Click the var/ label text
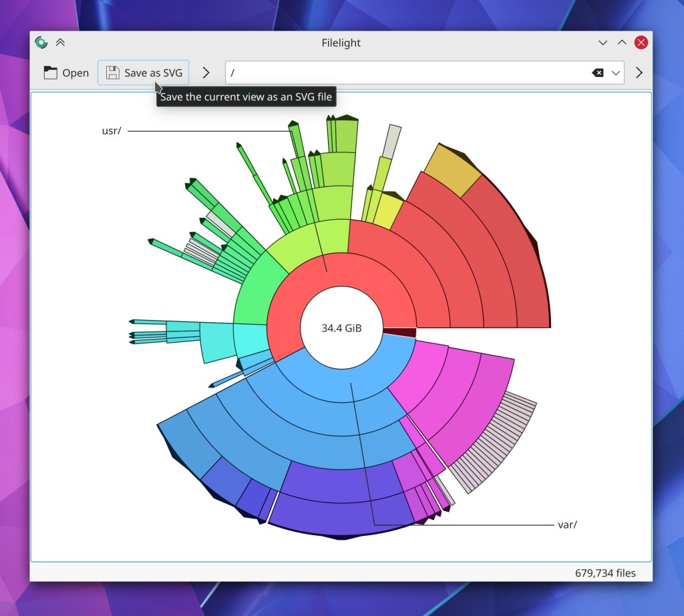This screenshot has height=616, width=684. pyautogui.click(x=566, y=524)
